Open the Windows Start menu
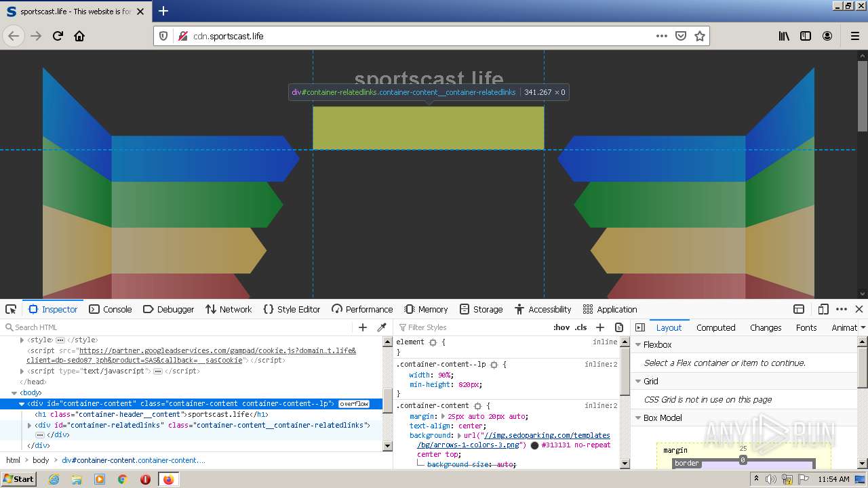Viewport: 868px width, 488px height. tap(18, 479)
